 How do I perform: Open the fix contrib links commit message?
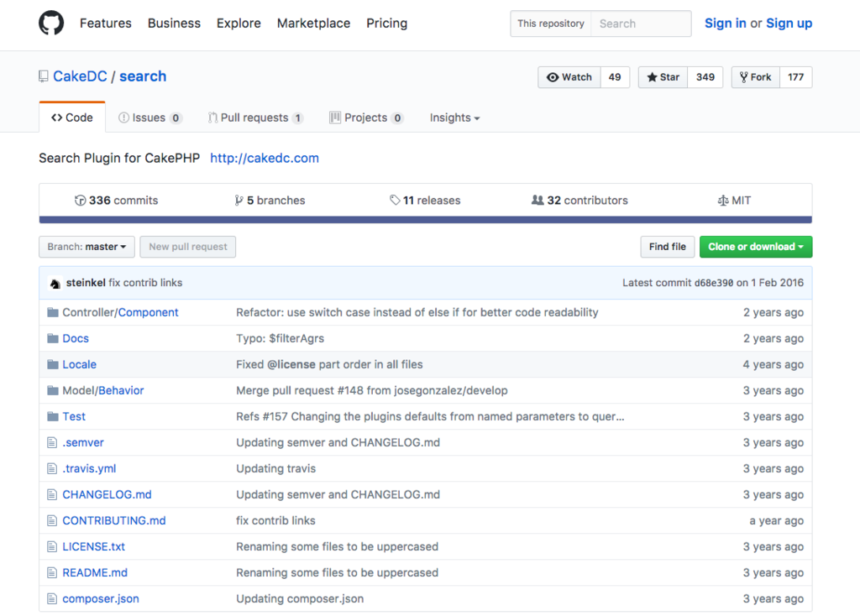[x=145, y=283]
